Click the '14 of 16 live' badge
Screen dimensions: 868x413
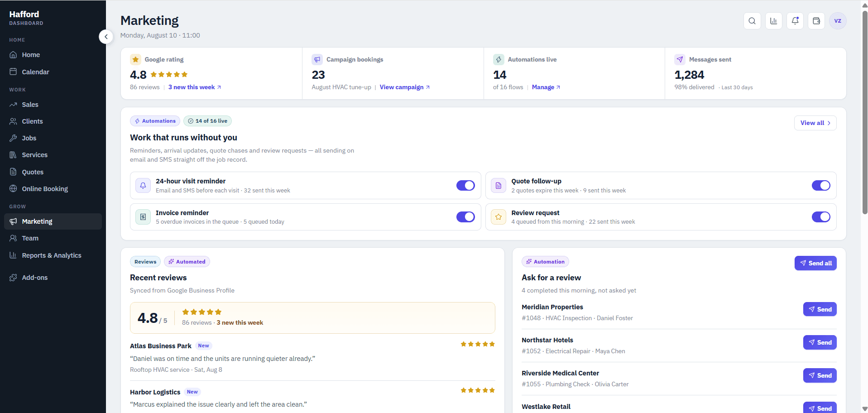pyautogui.click(x=207, y=121)
